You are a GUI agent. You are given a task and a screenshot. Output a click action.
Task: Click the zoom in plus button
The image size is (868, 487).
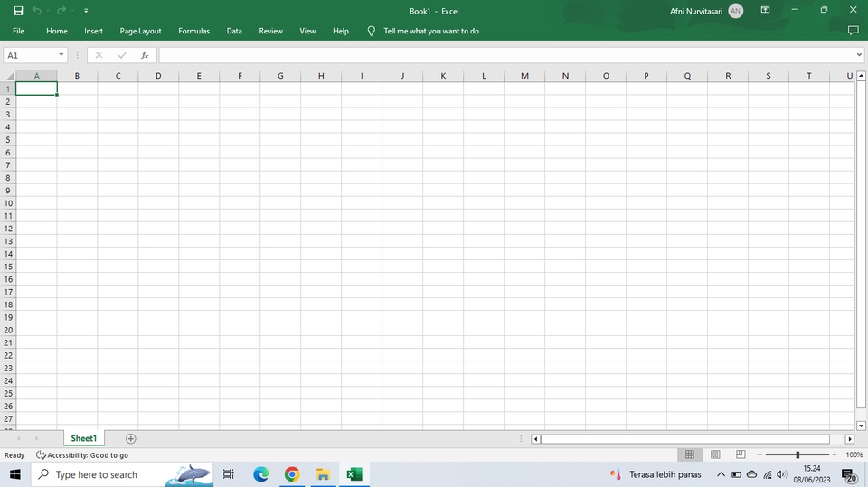point(835,454)
